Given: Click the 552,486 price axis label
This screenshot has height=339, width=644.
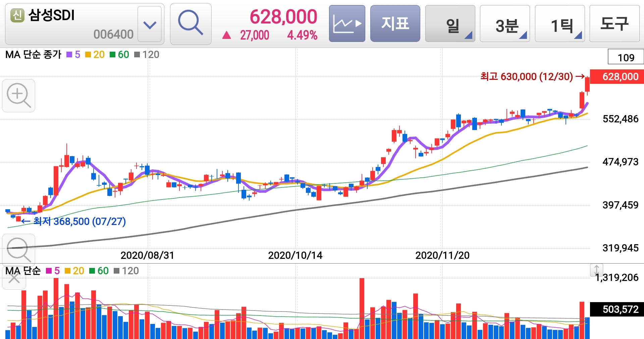Looking at the screenshot, I should click(621, 119).
